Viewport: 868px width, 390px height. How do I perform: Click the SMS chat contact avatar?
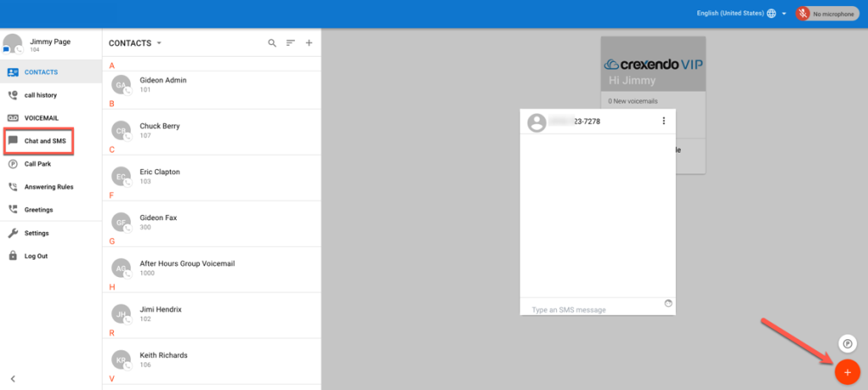pos(536,123)
